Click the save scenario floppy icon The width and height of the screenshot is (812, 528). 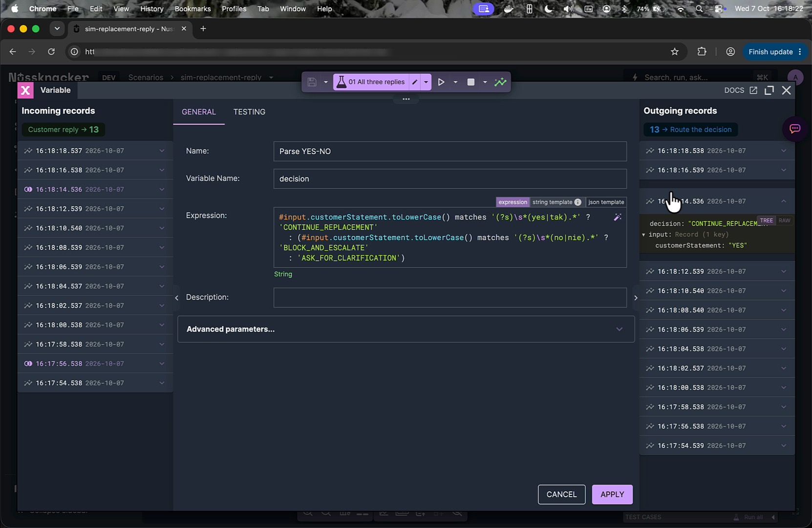(x=312, y=82)
